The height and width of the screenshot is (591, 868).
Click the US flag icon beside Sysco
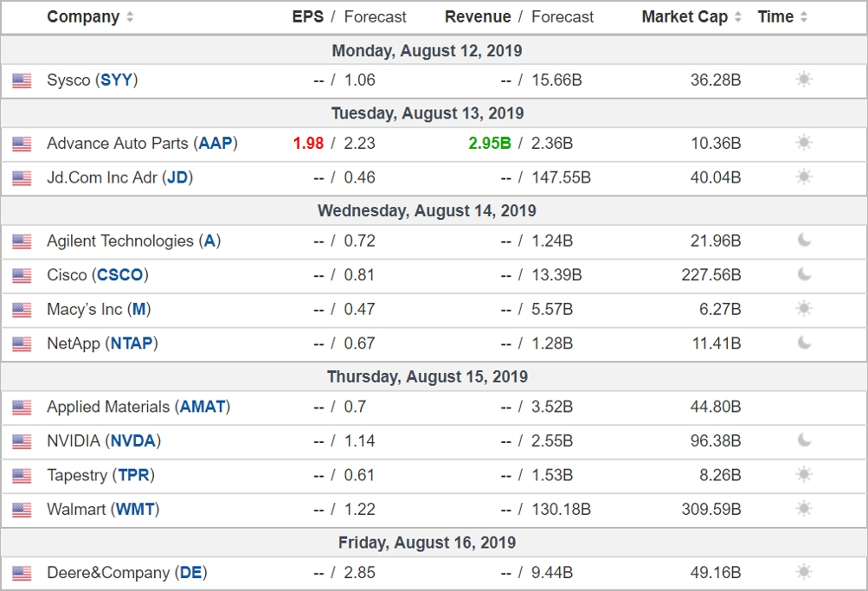coord(22,80)
